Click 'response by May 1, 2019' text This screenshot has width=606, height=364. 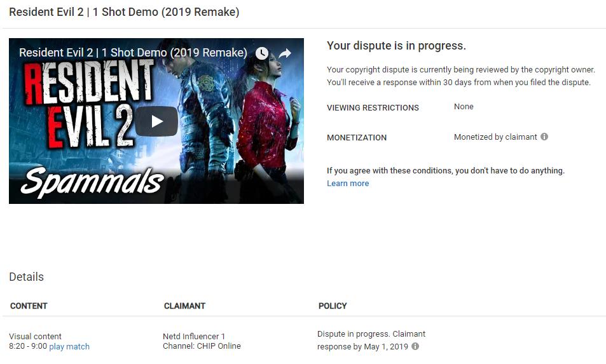[362, 347]
